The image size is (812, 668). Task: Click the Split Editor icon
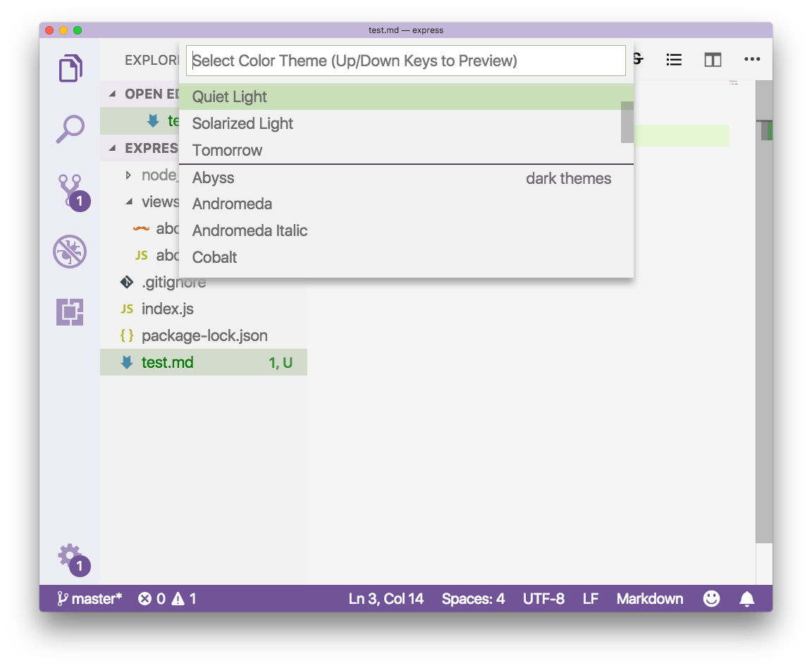tap(713, 60)
